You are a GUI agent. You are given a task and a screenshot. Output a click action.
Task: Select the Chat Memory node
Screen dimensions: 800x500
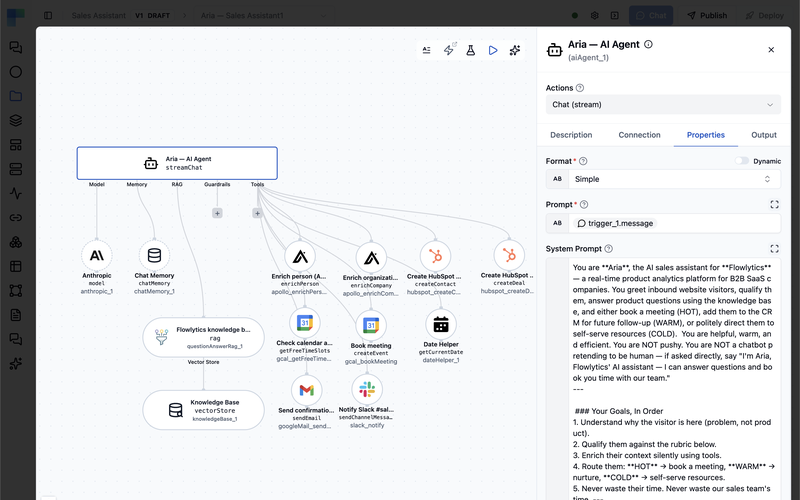point(154,256)
